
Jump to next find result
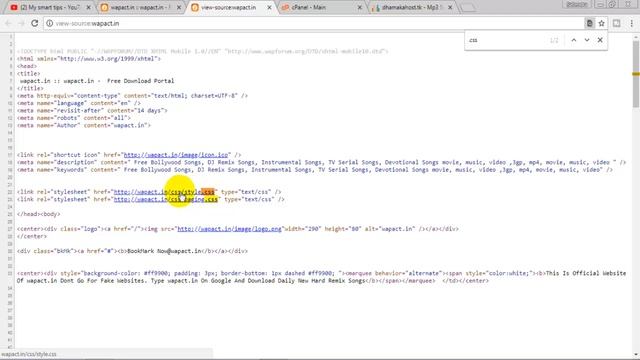(587, 40)
